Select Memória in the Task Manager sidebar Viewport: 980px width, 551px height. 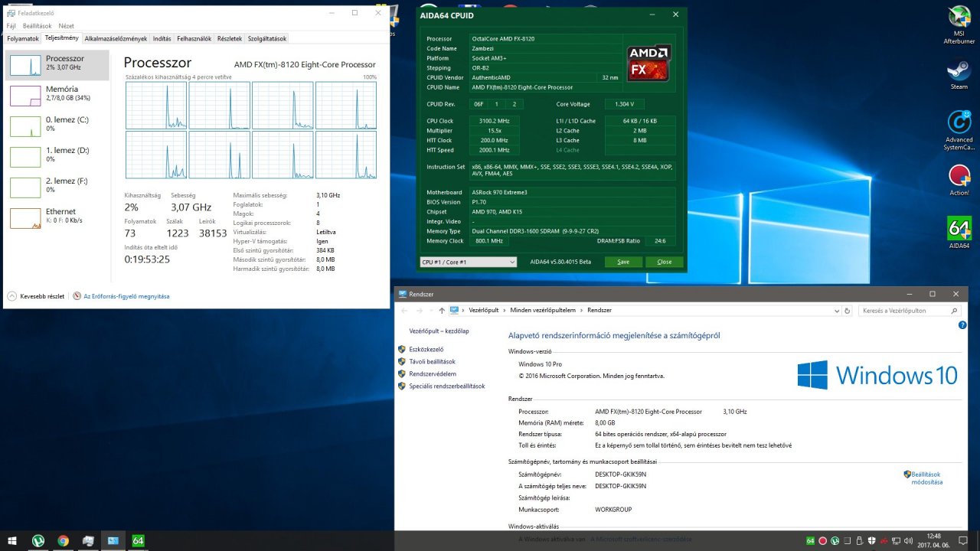(57, 96)
